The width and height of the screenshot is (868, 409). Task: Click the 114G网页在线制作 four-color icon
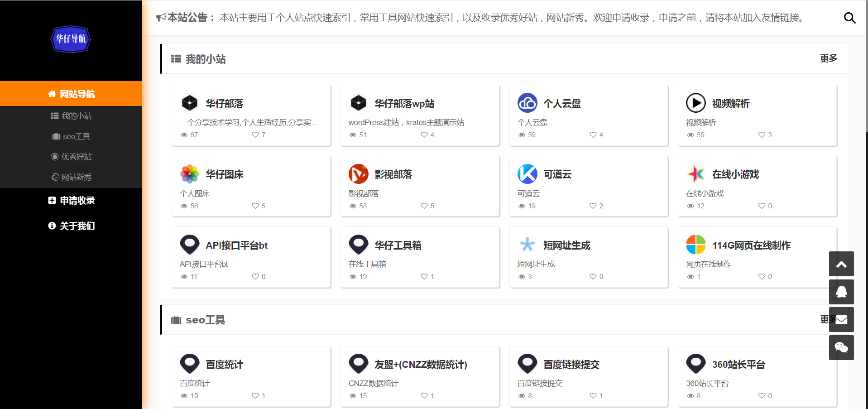click(696, 245)
